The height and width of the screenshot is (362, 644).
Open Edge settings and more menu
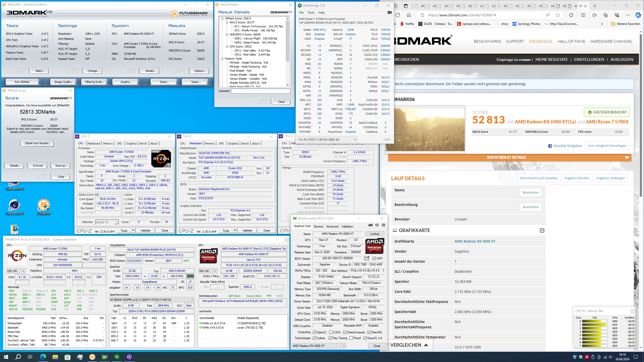coord(628,15)
